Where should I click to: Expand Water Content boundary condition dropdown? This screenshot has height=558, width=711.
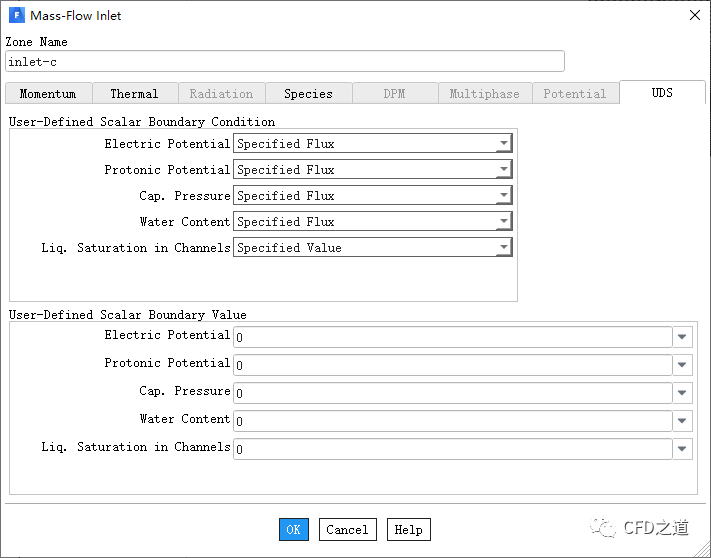tap(503, 222)
